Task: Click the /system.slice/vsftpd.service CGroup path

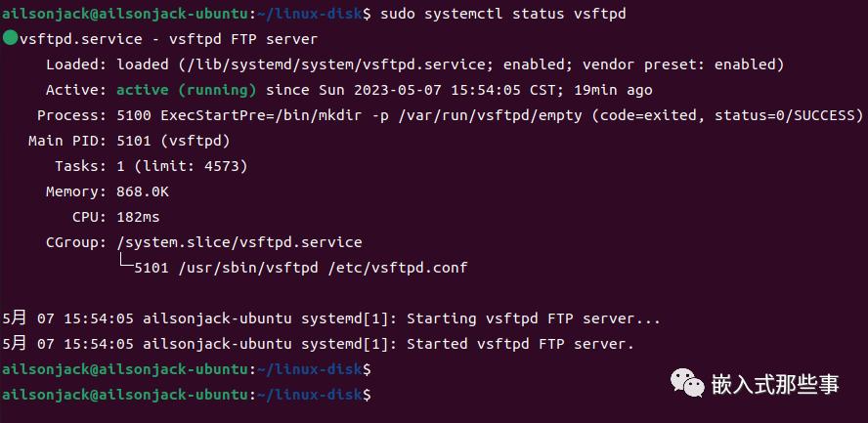Action: point(239,242)
